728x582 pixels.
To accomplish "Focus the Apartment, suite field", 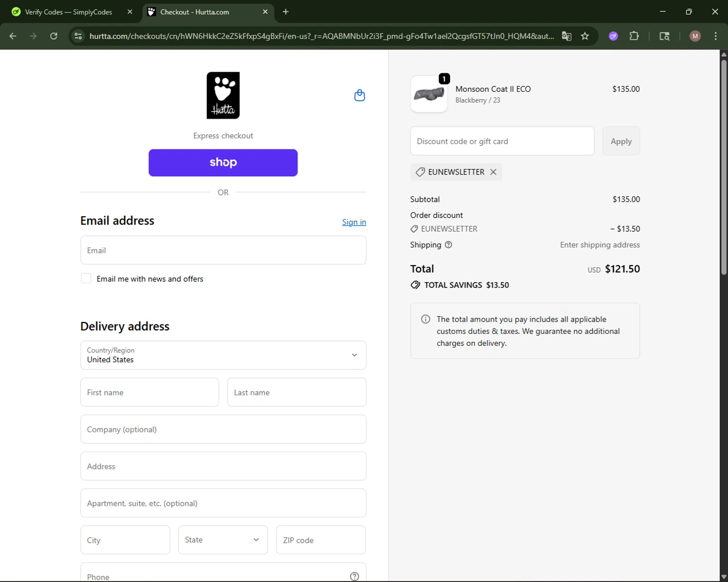I will (x=223, y=503).
